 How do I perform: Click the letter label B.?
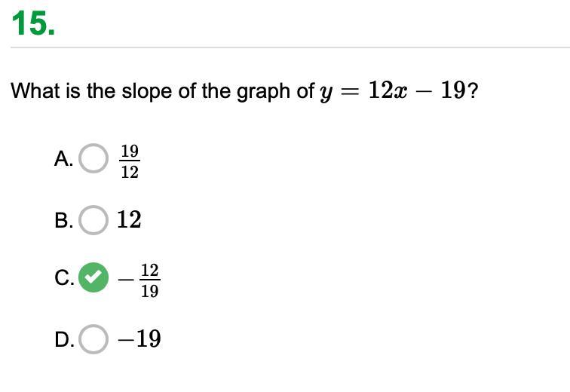[x=63, y=221]
